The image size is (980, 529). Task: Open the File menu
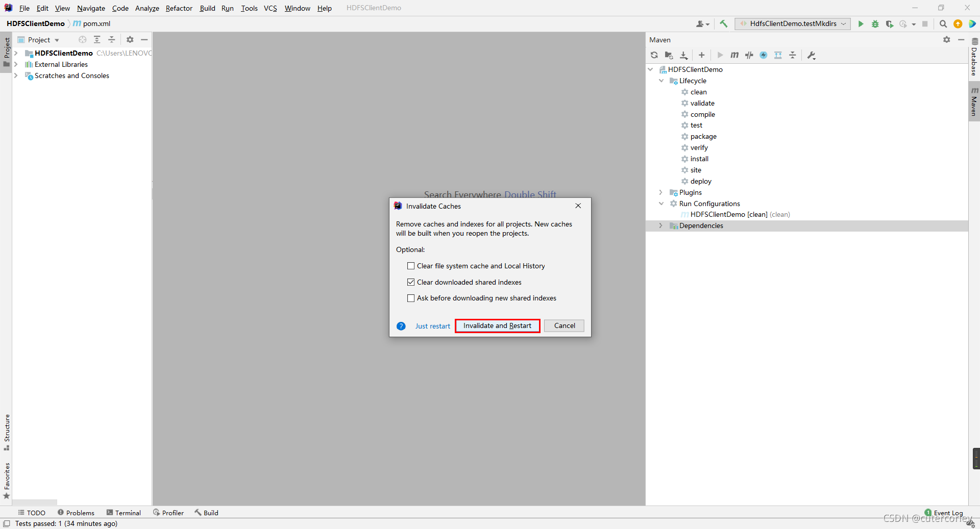(24, 8)
